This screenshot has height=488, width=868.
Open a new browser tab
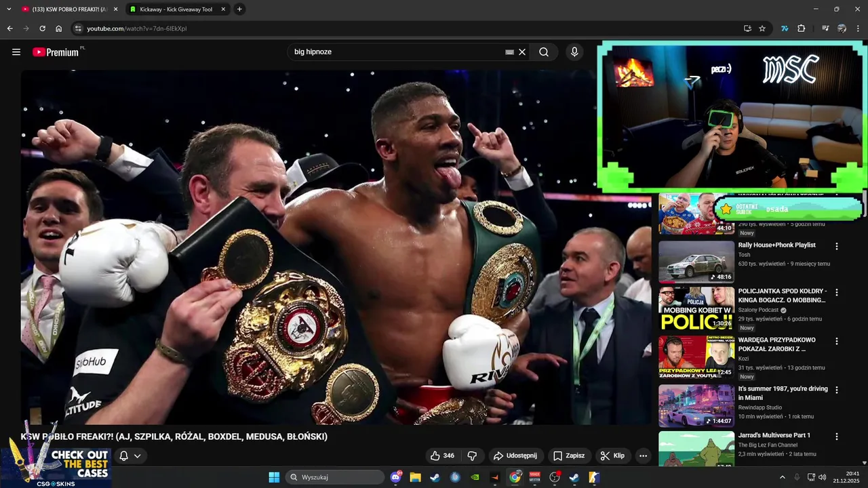coord(239,9)
